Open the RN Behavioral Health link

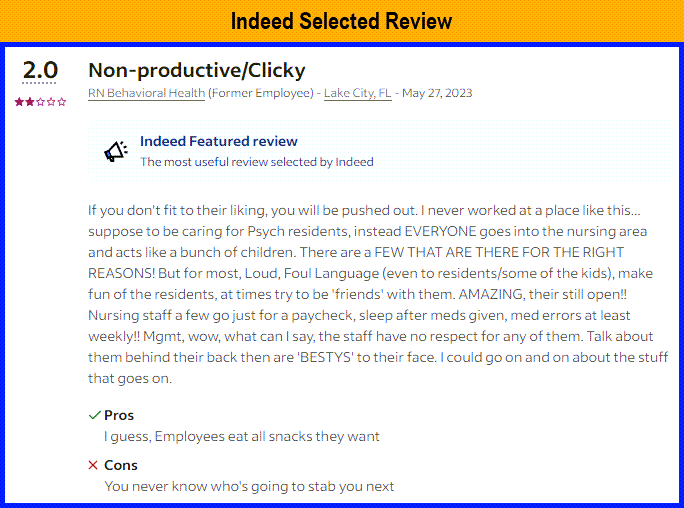point(147,93)
